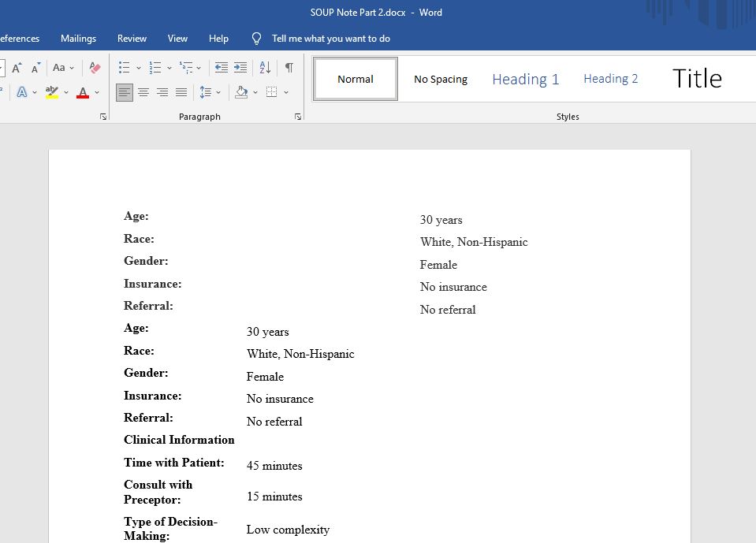Click the Time with Patient: label
This screenshot has height=543, width=756.
point(174,463)
